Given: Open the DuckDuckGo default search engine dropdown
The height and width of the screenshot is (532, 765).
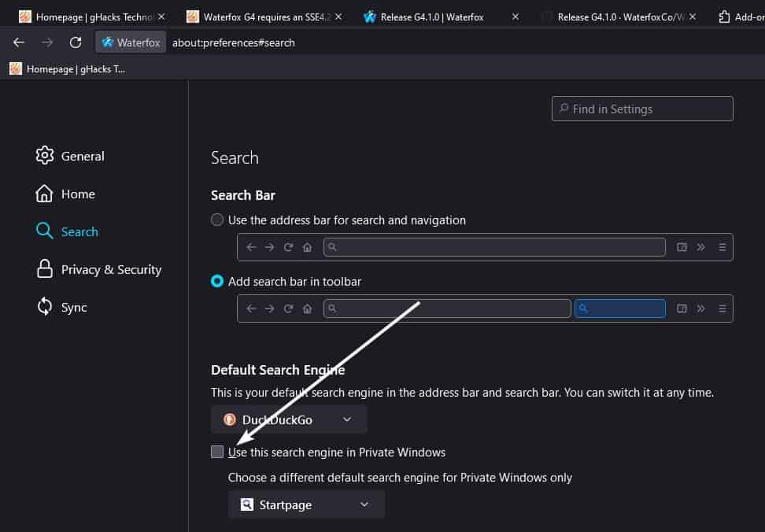Looking at the screenshot, I should tap(289, 419).
